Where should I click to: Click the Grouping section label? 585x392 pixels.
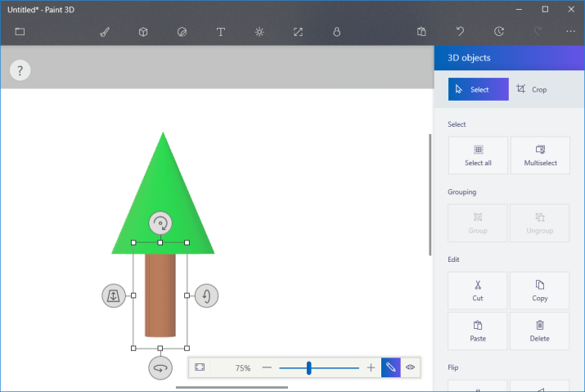tap(462, 191)
